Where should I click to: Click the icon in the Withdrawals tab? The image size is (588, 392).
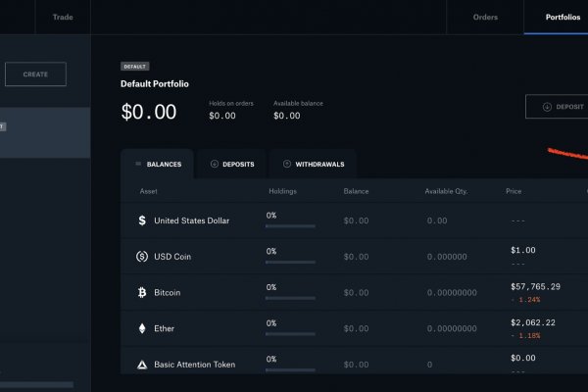pyautogui.click(x=287, y=164)
